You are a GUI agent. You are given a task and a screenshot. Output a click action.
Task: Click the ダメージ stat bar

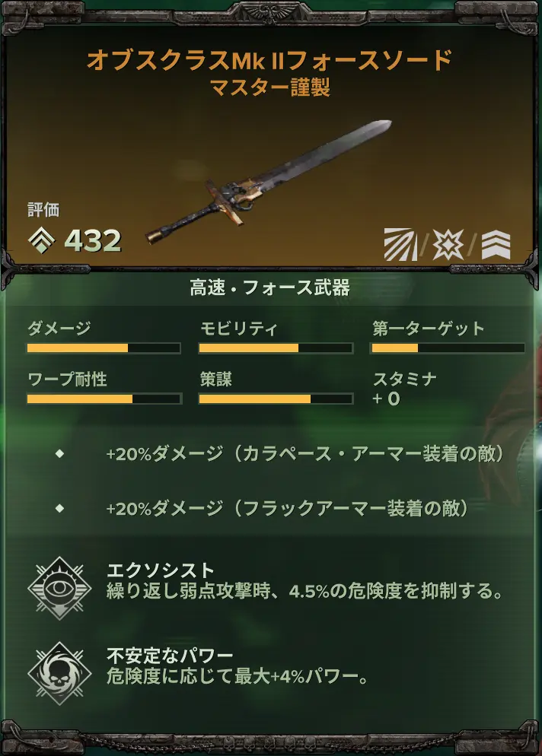point(104,348)
